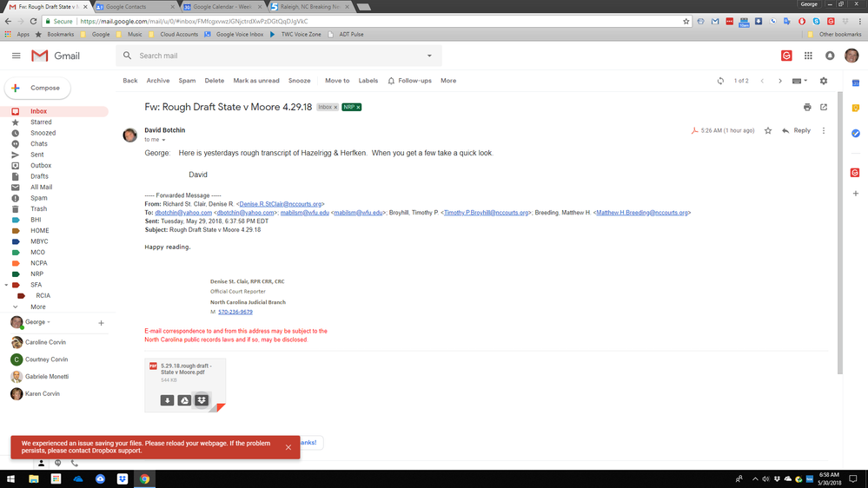
Task: Open the George Hangouts status dropdown
Action: point(48,322)
